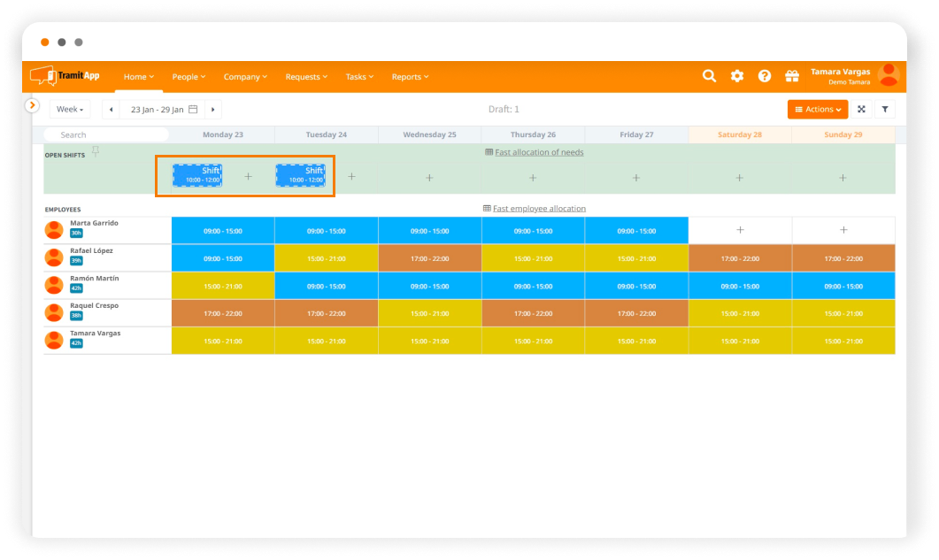Viewport: 939px width, 560px height.
Task: Open the help question mark icon
Action: (764, 76)
